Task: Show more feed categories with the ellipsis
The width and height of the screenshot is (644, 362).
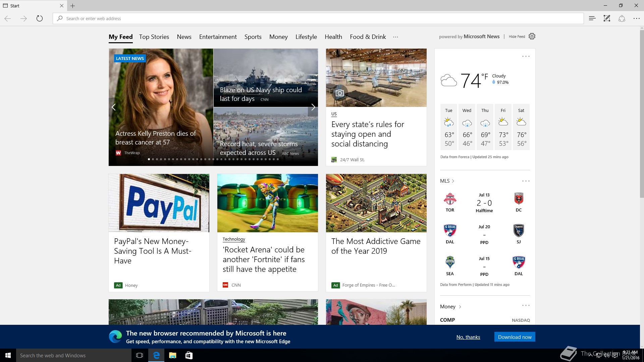Action: click(395, 37)
